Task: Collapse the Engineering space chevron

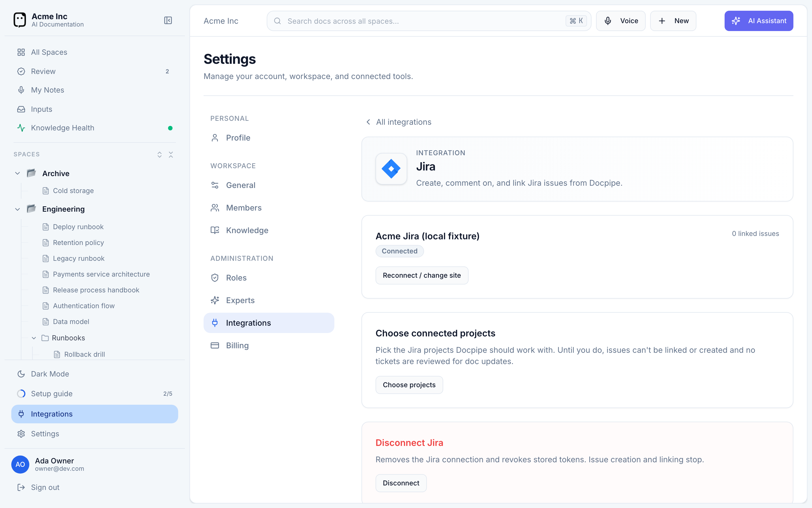Action: pos(17,209)
